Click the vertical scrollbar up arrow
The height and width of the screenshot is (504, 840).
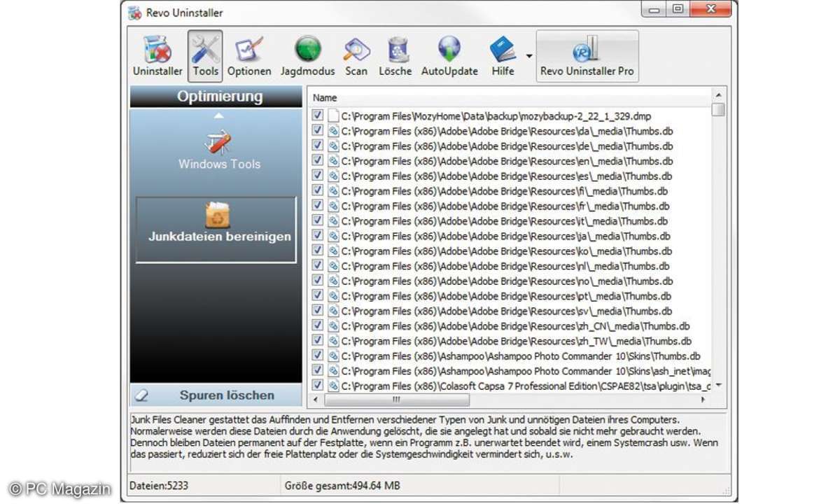(x=718, y=94)
